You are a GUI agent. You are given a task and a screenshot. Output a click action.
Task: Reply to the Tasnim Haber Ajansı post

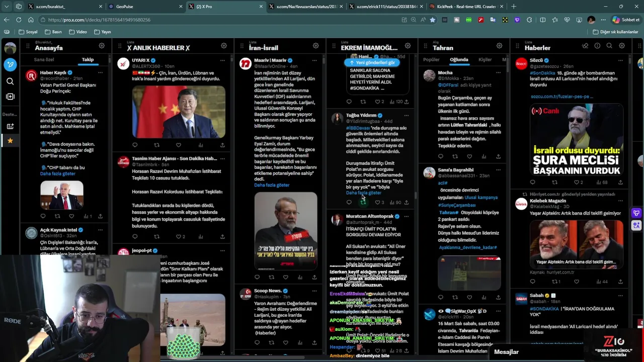click(135, 236)
